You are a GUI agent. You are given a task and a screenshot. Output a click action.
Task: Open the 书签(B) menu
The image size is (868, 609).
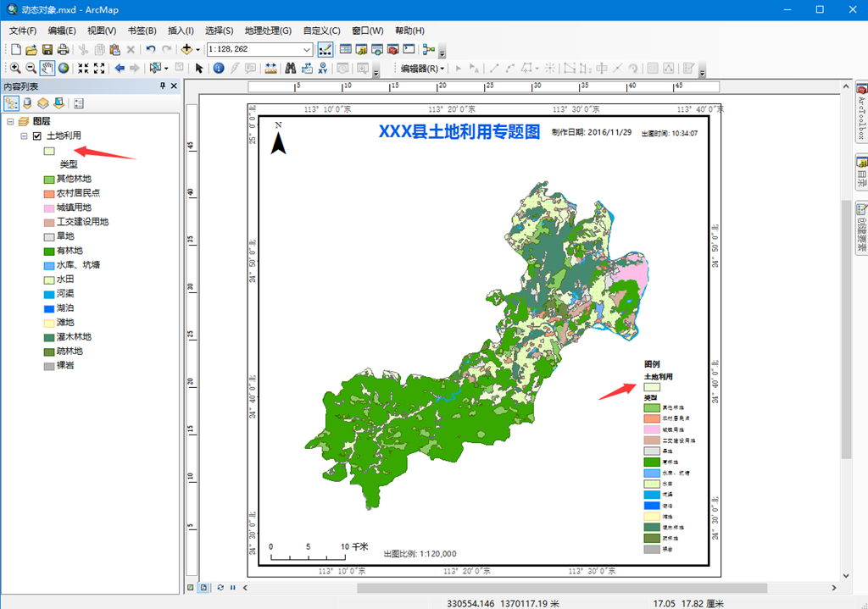point(142,30)
